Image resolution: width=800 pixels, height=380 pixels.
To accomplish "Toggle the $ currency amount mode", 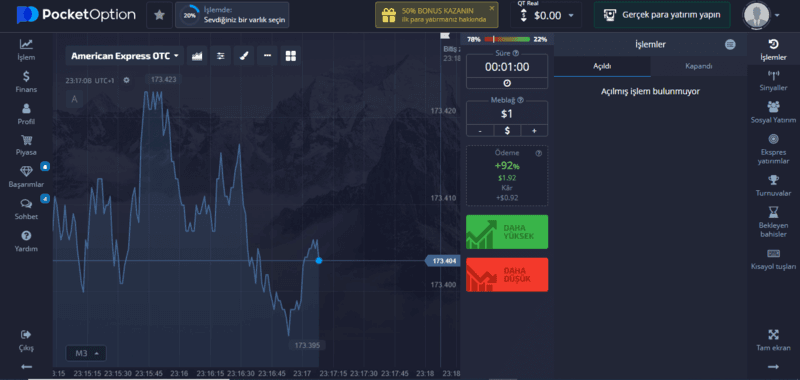I will [507, 131].
